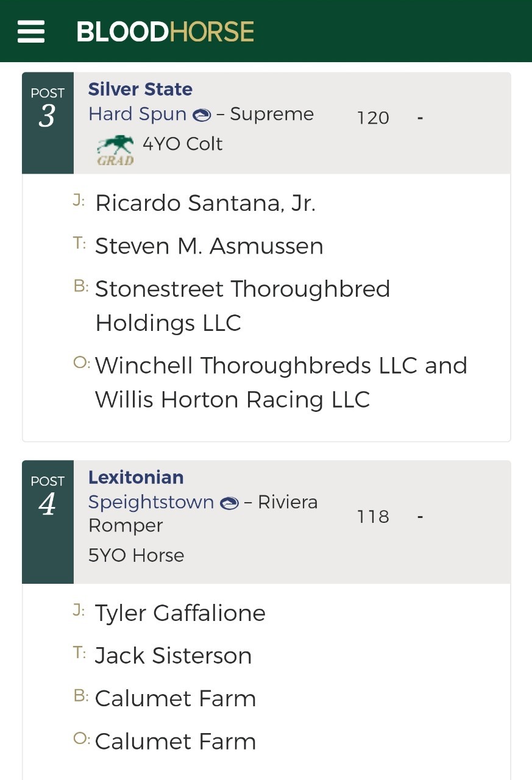The image size is (532, 780).
Task: Tap Silver State weight 120
Action: coord(373,117)
